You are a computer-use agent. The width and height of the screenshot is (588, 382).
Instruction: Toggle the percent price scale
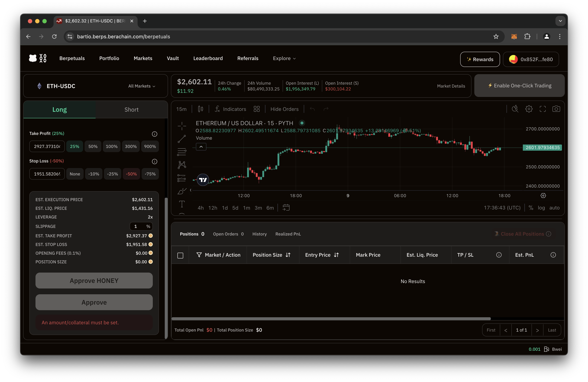click(x=531, y=208)
